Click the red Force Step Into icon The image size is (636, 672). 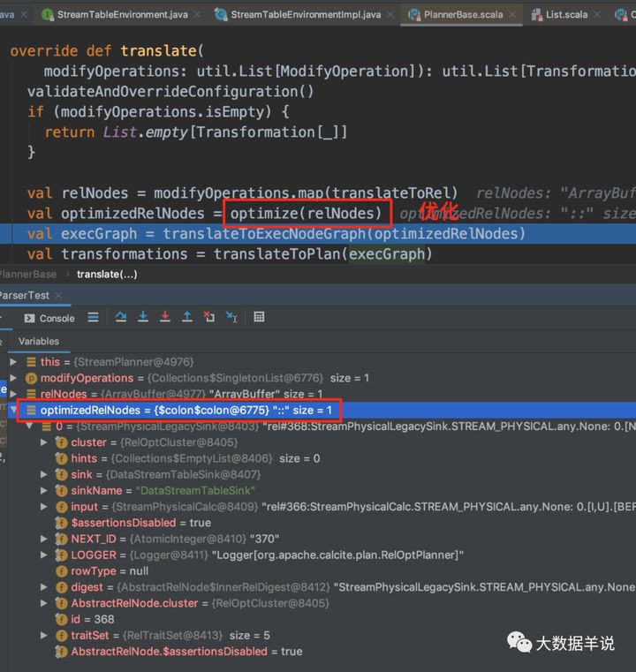click(x=165, y=317)
